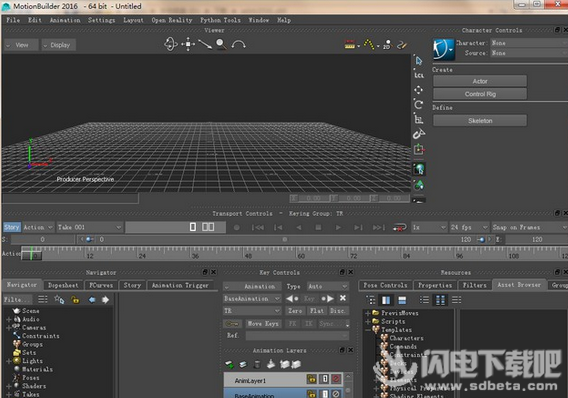Open the Action dropdown in Transport Controls
Screen dimensions: 568x398
tap(38, 227)
